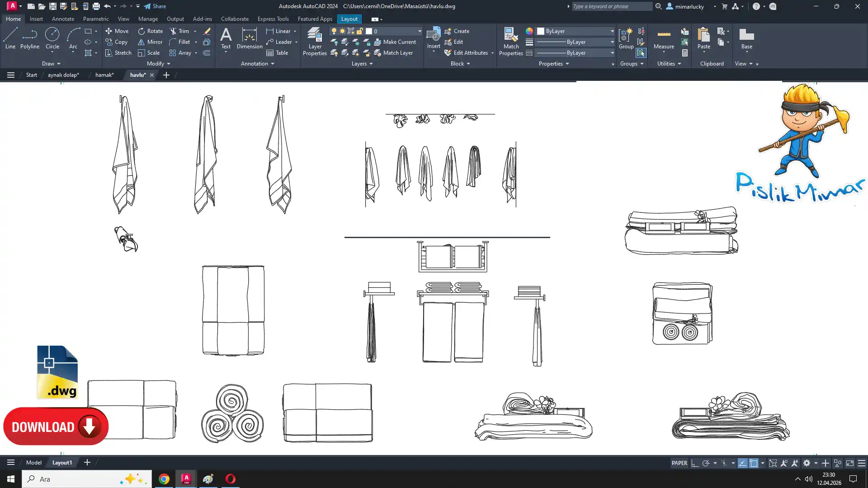Click the Share button
This screenshot has width=868, height=488.
pyautogui.click(x=155, y=6)
